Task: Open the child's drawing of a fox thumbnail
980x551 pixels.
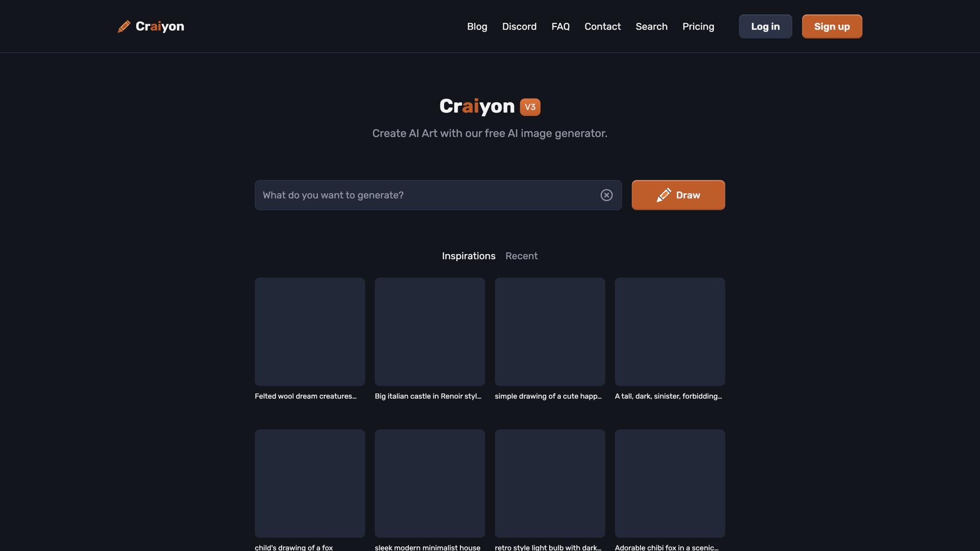Action: [x=310, y=483]
